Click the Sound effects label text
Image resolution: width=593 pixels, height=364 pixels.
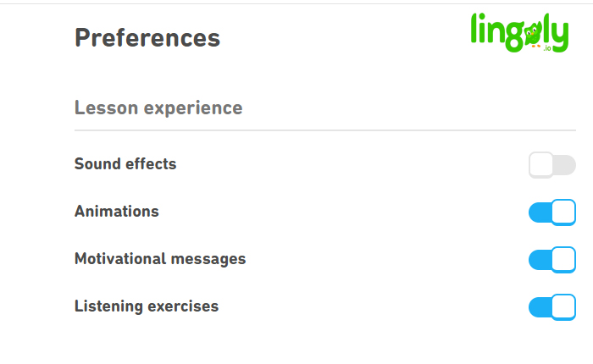[x=125, y=164]
